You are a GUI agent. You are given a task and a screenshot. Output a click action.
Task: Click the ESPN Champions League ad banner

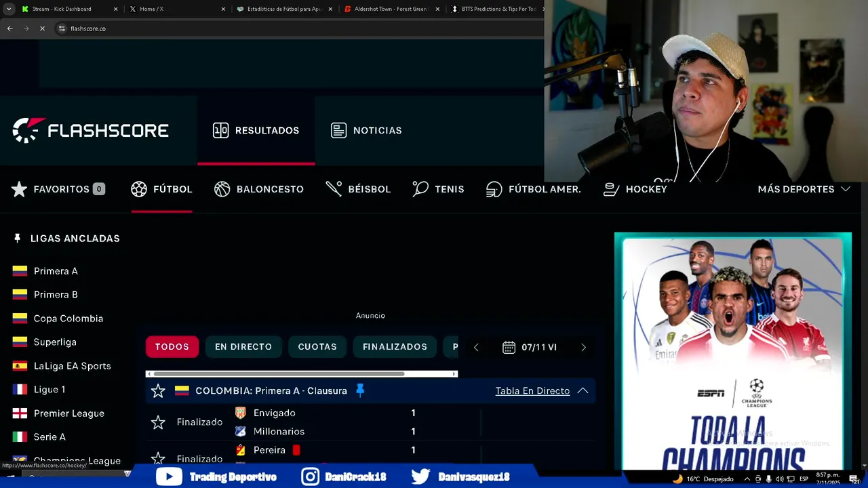pyautogui.click(x=733, y=351)
